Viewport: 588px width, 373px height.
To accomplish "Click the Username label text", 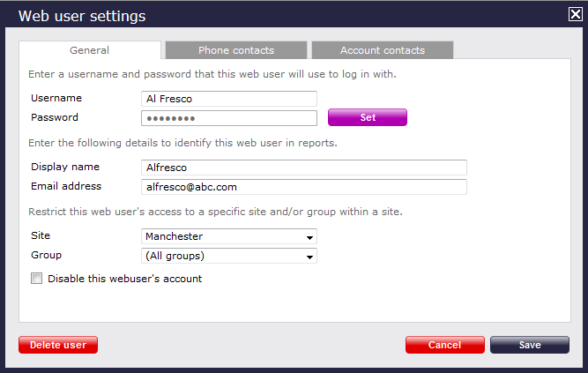I will [x=56, y=98].
